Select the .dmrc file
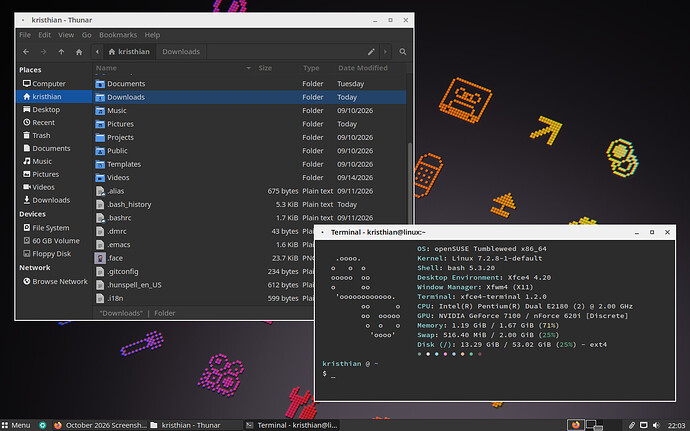Viewport: 690px width, 431px height. [204, 232]
